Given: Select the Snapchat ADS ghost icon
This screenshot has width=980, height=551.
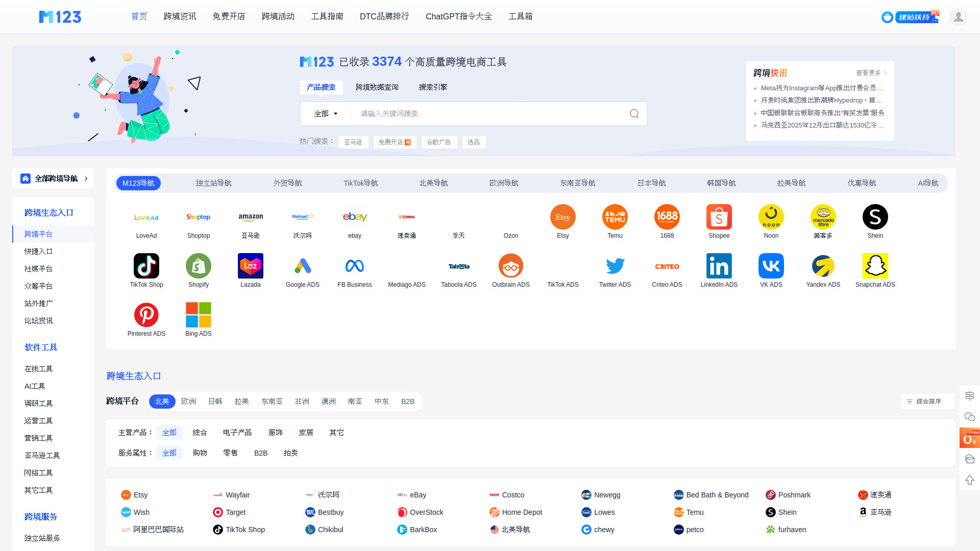Looking at the screenshot, I should click(x=875, y=266).
